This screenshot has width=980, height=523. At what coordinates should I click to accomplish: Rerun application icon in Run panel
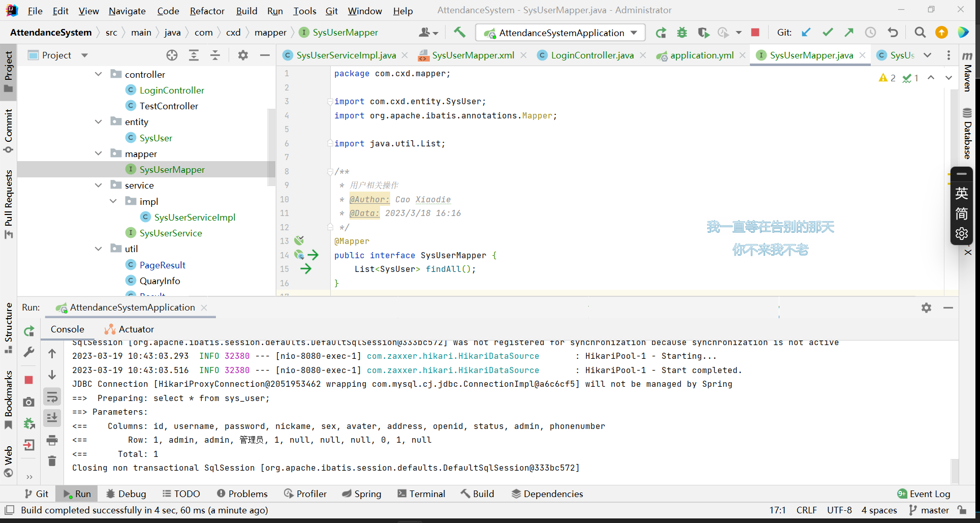click(x=29, y=331)
